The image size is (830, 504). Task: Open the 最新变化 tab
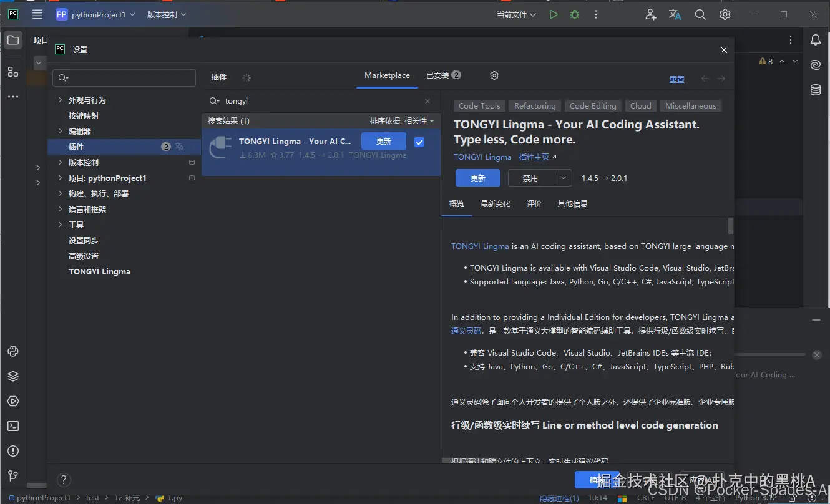(x=496, y=204)
